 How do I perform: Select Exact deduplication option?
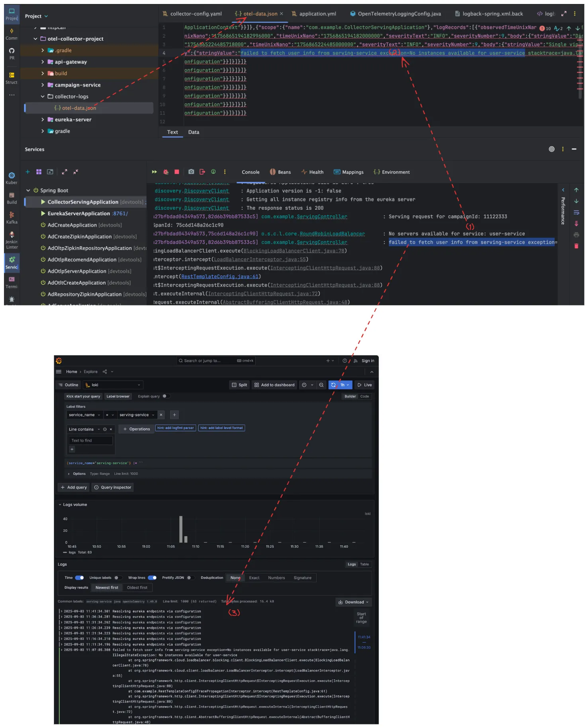254,578
